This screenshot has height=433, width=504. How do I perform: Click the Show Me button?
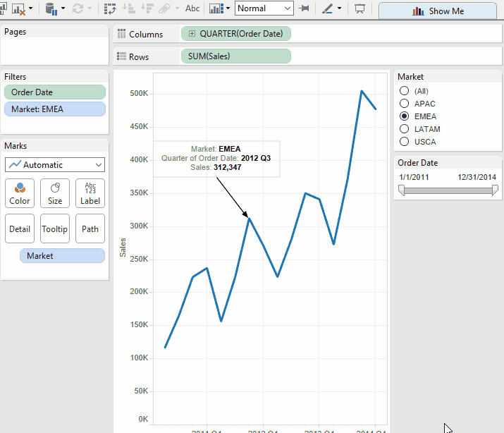441,11
